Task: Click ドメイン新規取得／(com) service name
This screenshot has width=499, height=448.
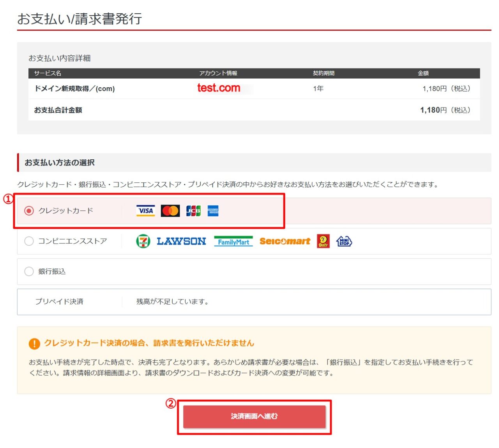Action: tap(74, 89)
